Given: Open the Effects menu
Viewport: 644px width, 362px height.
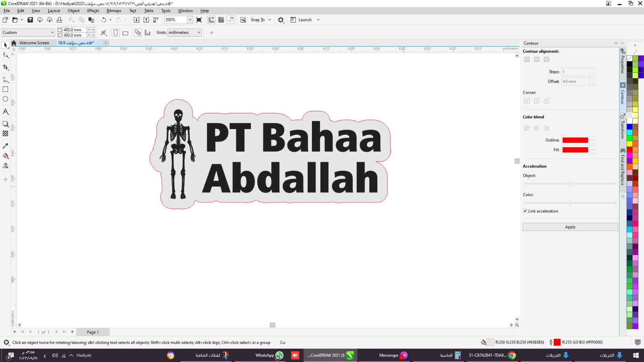Looking at the screenshot, I should click(93, 11).
